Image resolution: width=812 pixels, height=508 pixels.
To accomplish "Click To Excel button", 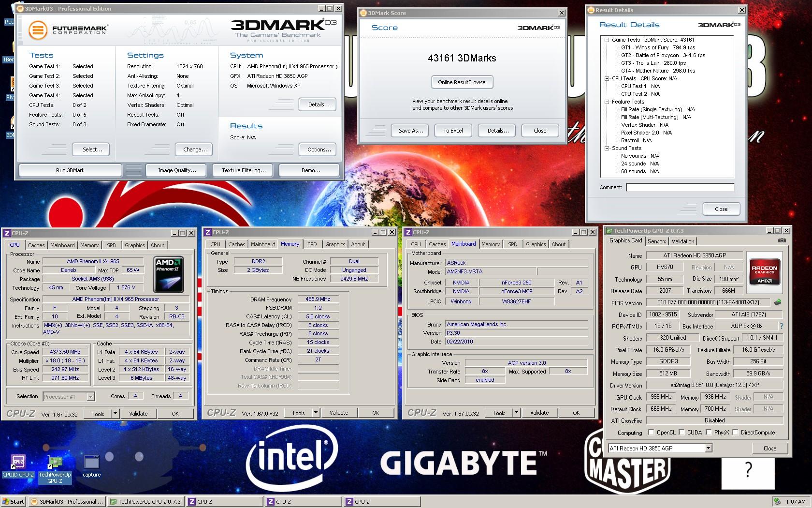I will click(x=453, y=131).
